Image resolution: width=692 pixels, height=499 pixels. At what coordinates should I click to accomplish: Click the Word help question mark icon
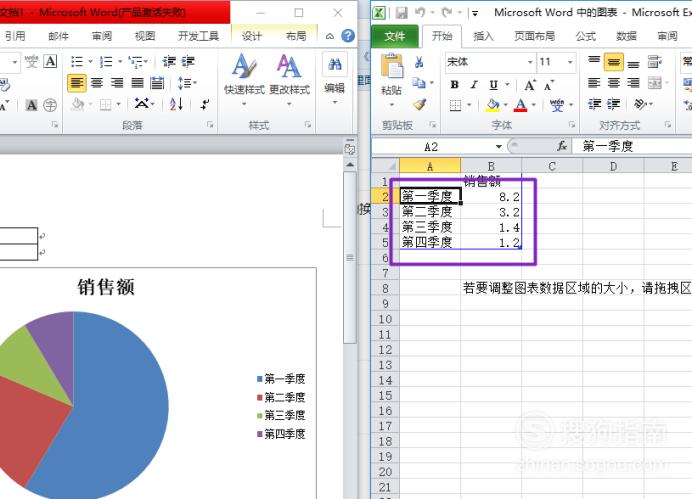(x=348, y=36)
